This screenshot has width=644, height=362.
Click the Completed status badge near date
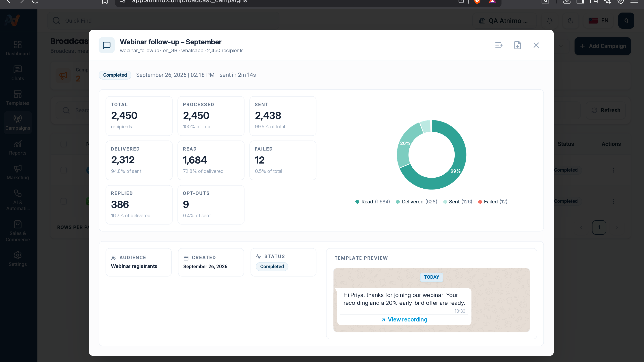coord(115,75)
